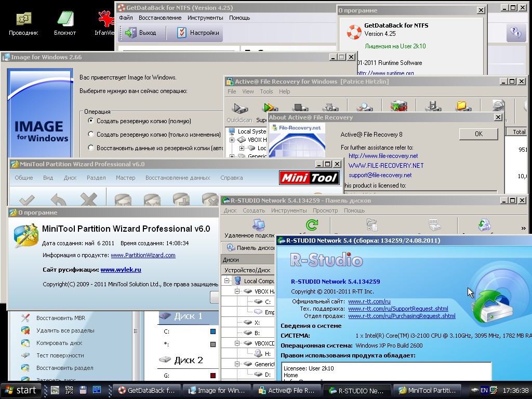
Task: Expand VBOX H node in Active@ tree
Action: pyautogui.click(x=232, y=140)
